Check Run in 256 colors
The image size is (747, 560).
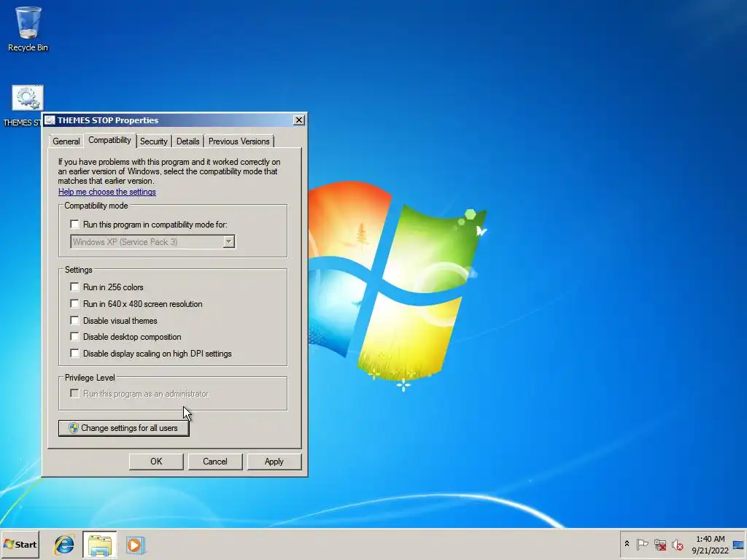(x=75, y=287)
